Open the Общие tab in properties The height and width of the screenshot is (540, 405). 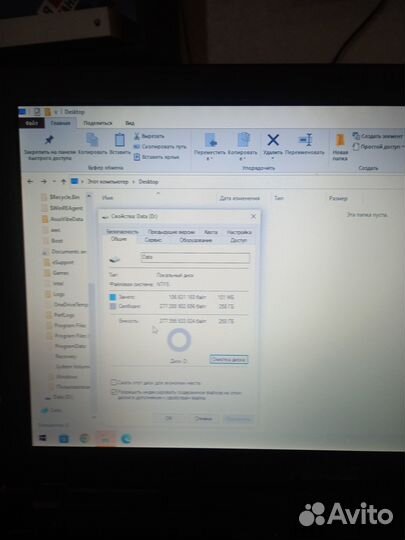tap(119, 239)
